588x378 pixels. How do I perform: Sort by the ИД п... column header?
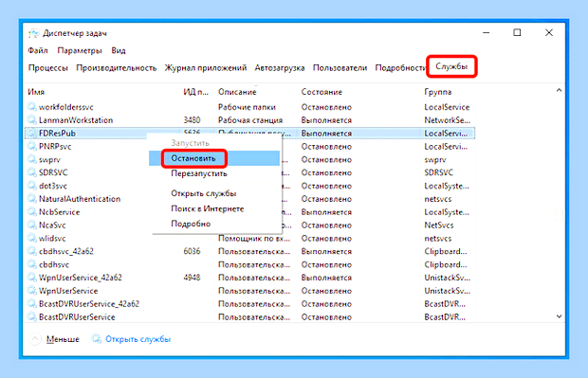(x=195, y=92)
